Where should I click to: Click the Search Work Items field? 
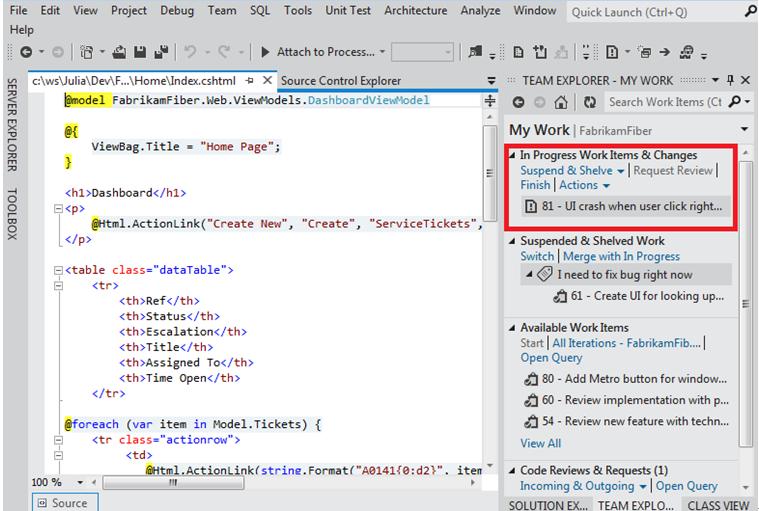(x=666, y=102)
